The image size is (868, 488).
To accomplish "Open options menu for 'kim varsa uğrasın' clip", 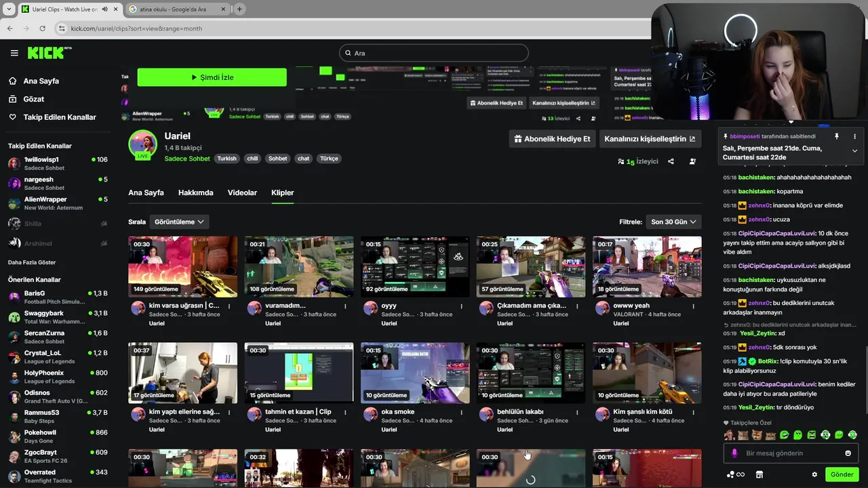I will (x=229, y=306).
